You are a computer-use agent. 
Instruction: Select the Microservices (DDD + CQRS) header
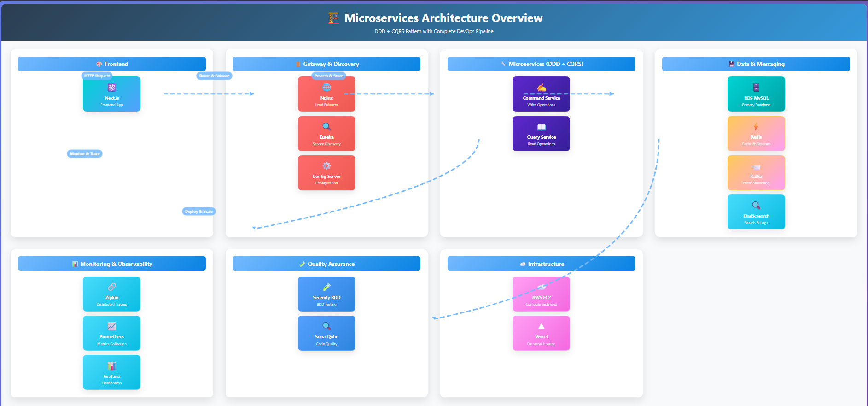click(x=542, y=64)
